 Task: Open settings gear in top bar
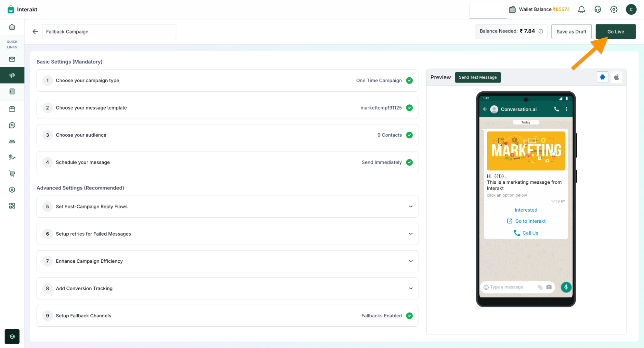coord(613,9)
